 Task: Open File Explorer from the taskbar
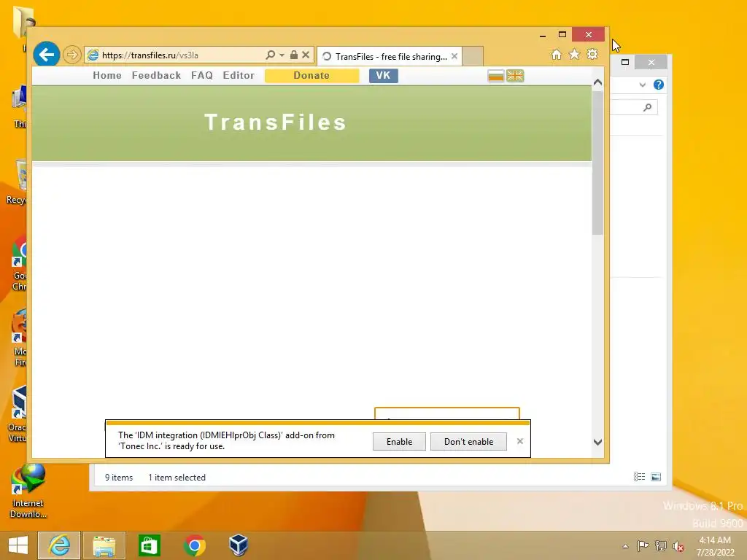104,545
